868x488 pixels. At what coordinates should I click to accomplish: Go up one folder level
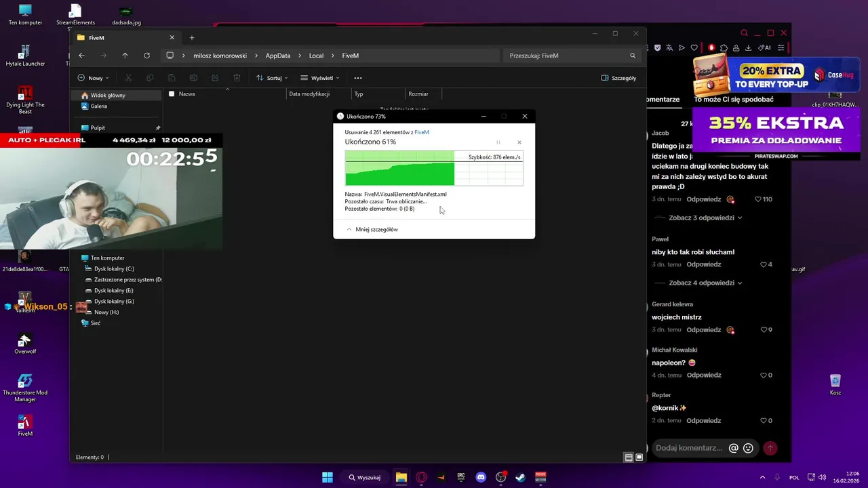pos(125,56)
